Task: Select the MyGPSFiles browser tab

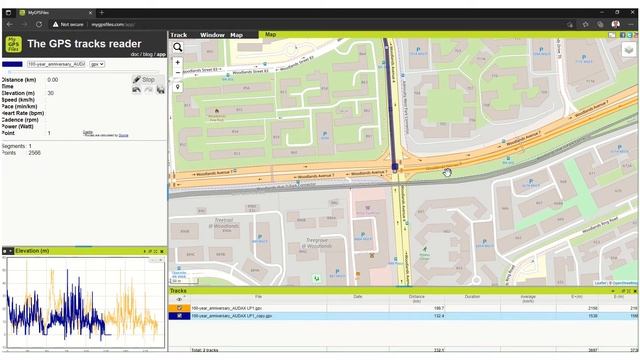Action: 55,13
